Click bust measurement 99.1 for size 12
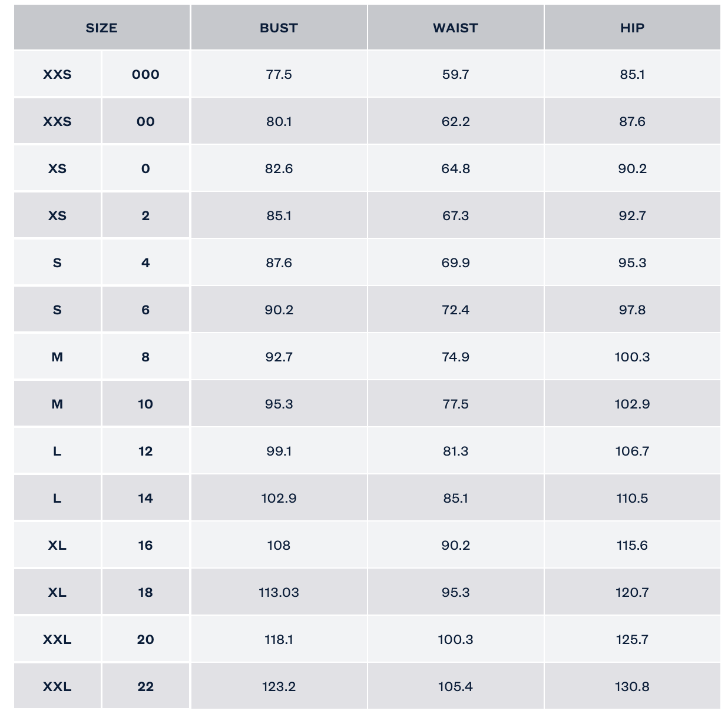 tap(279, 451)
